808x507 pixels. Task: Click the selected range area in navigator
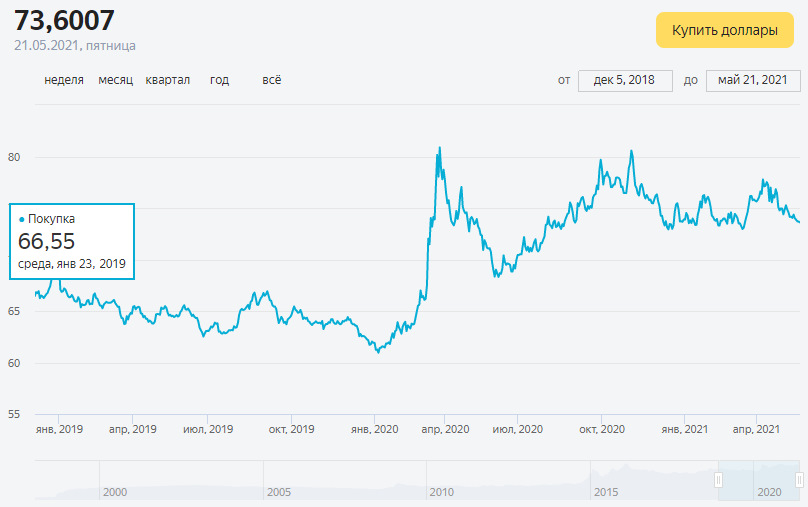pyautogui.click(x=760, y=481)
